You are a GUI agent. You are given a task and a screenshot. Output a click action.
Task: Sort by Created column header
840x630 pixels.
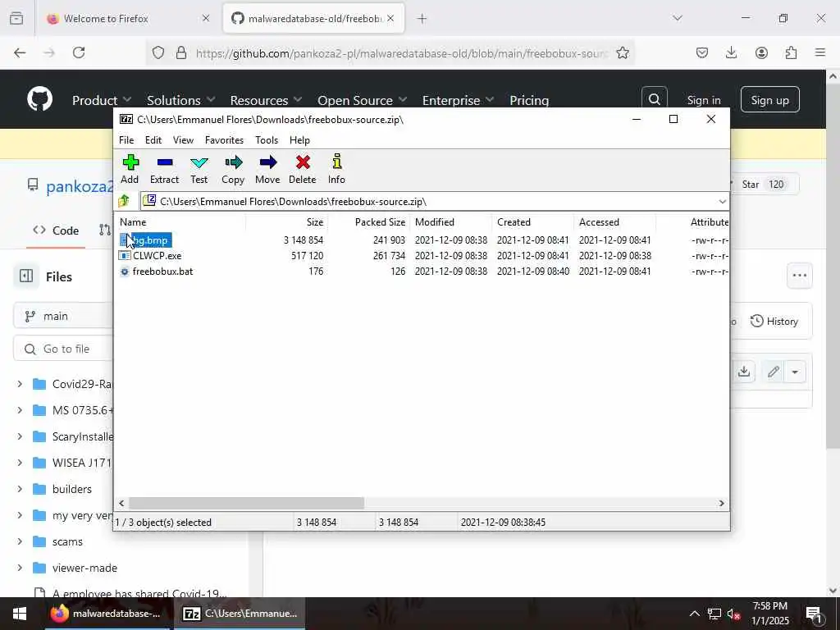(514, 221)
